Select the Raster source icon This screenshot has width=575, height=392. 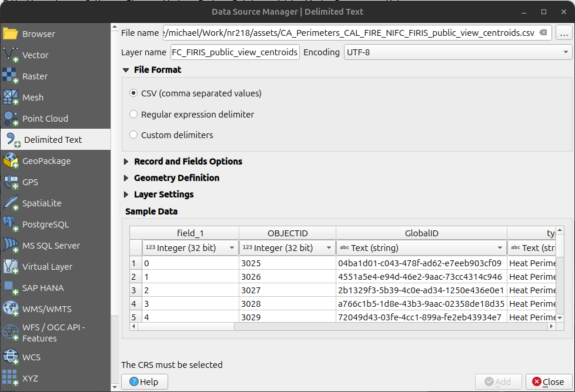click(x=11, y=76)
